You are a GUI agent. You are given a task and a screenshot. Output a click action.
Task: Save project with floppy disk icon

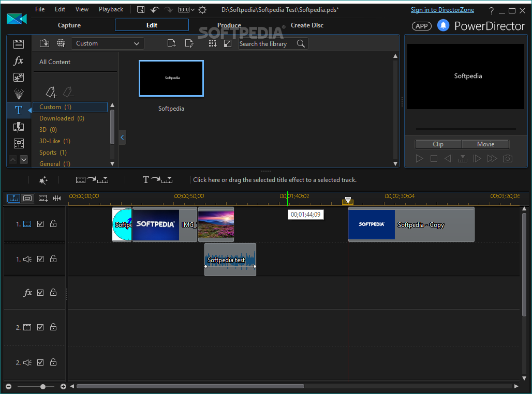point(141,9)
